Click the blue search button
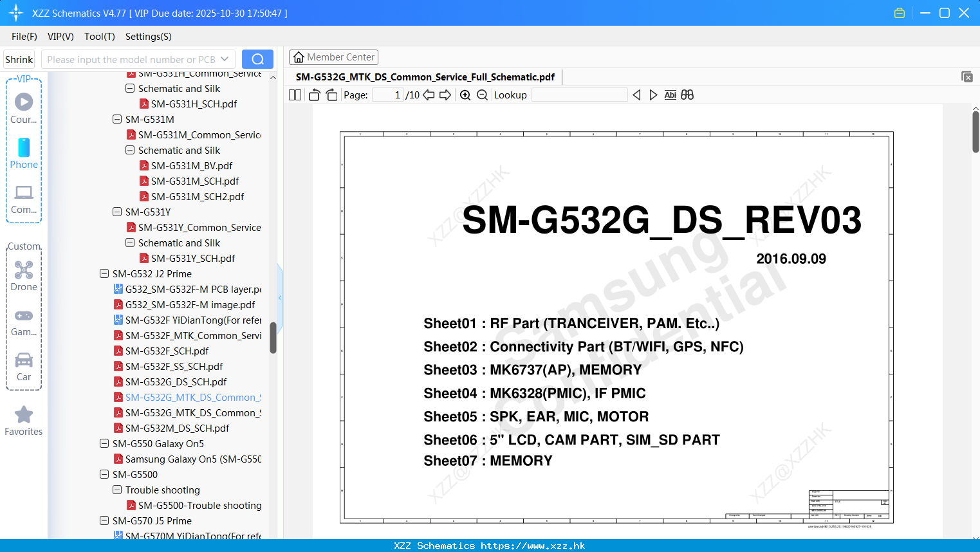The height and width of the screenshot is (552, 980). point(257,59)
